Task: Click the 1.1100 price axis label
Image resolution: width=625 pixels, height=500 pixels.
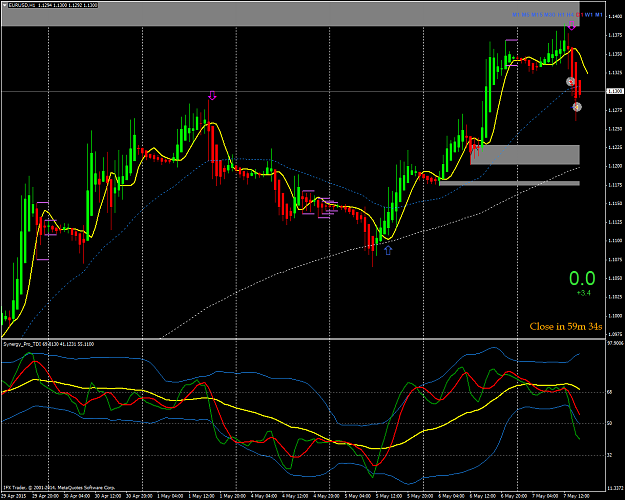Action: 615,241
